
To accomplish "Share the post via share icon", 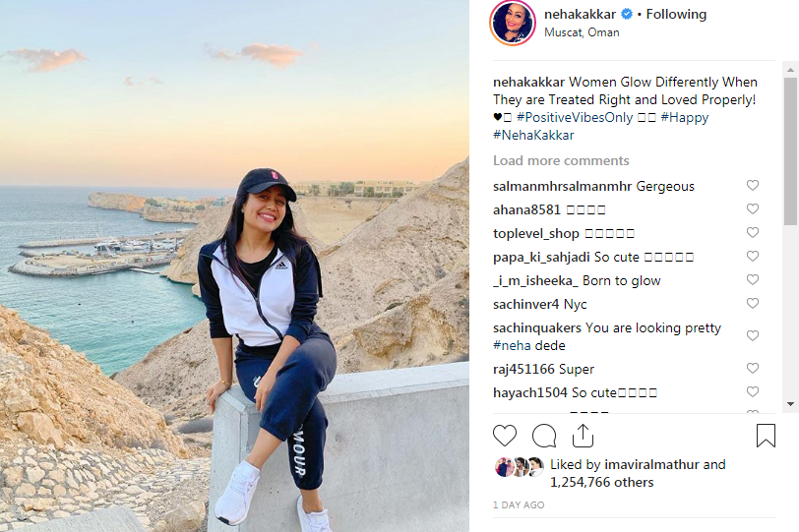I will tap(583, 436).
